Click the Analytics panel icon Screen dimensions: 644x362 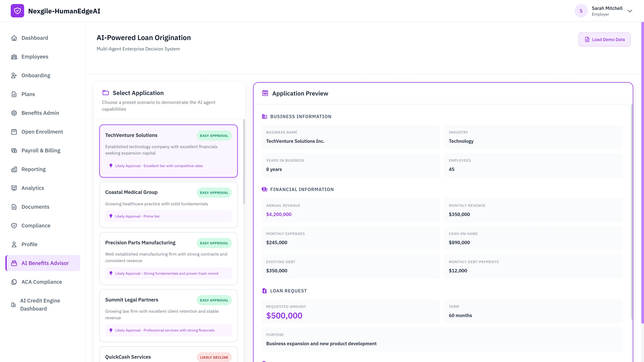[14, 188]
